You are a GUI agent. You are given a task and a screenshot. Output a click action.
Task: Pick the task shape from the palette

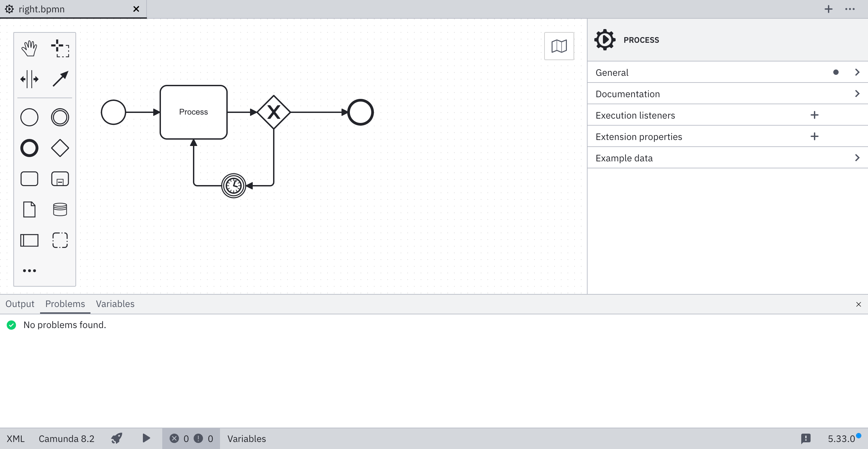[x=29, y=179]
